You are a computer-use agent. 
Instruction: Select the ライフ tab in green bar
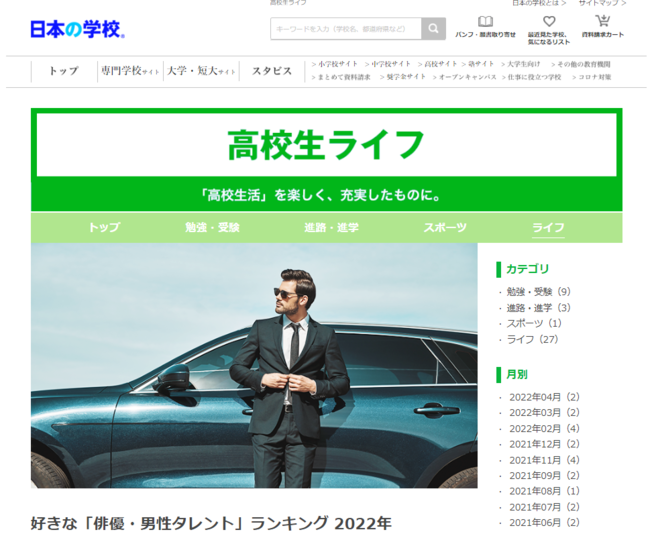pos(548,227)
